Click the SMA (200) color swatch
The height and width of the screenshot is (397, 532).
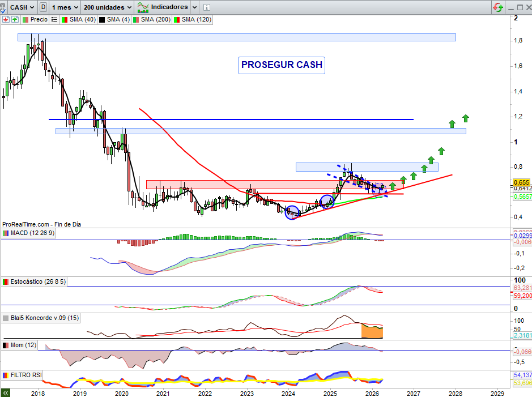136,20
